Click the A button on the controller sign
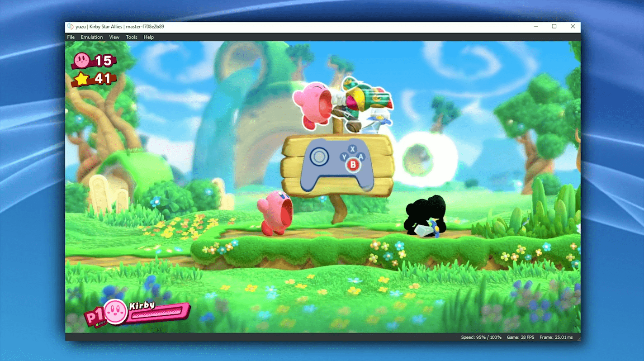 click(x=361, y=157)
